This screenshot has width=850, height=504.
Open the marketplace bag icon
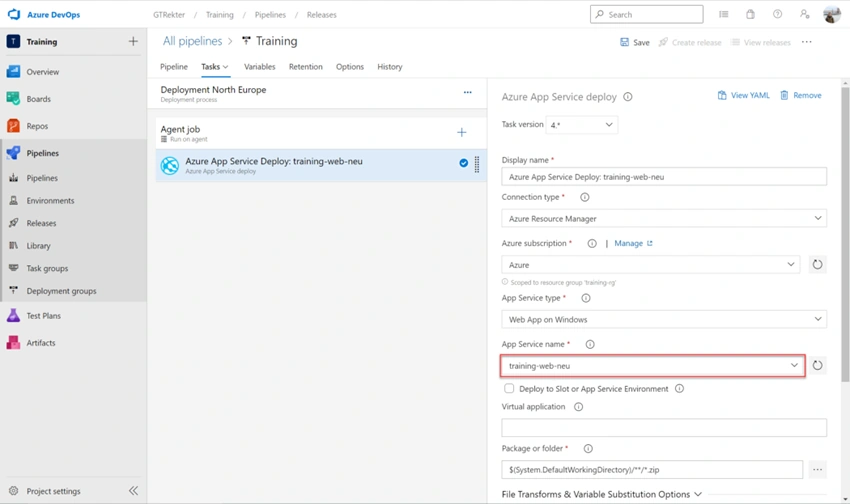coord(750,15)
